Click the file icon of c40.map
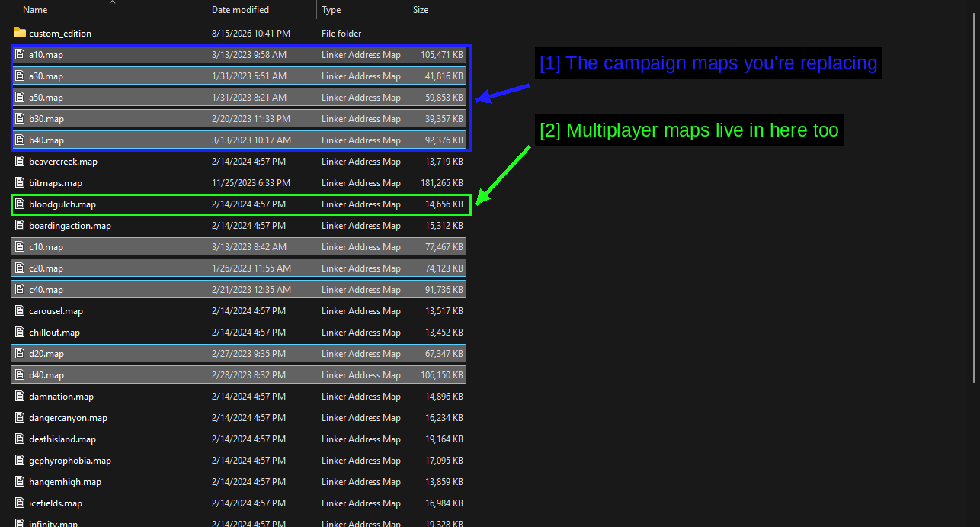 point(21,290)
